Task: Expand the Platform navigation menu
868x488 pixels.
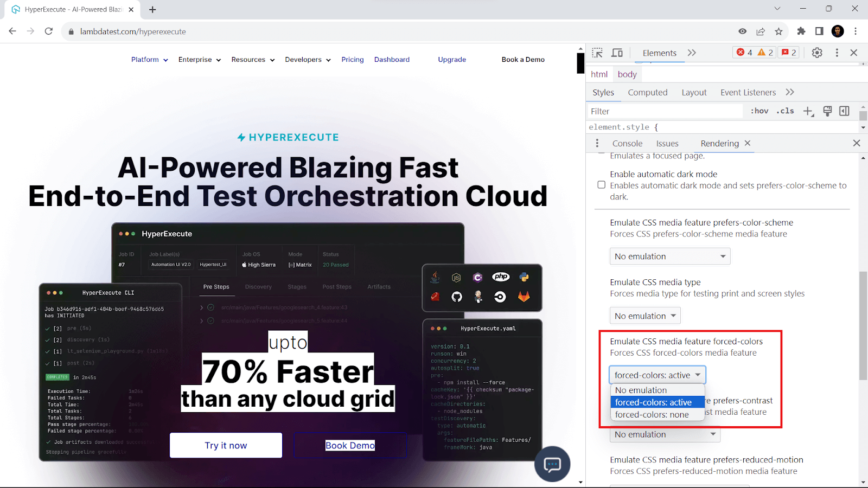Action: (x=150, y=60)
